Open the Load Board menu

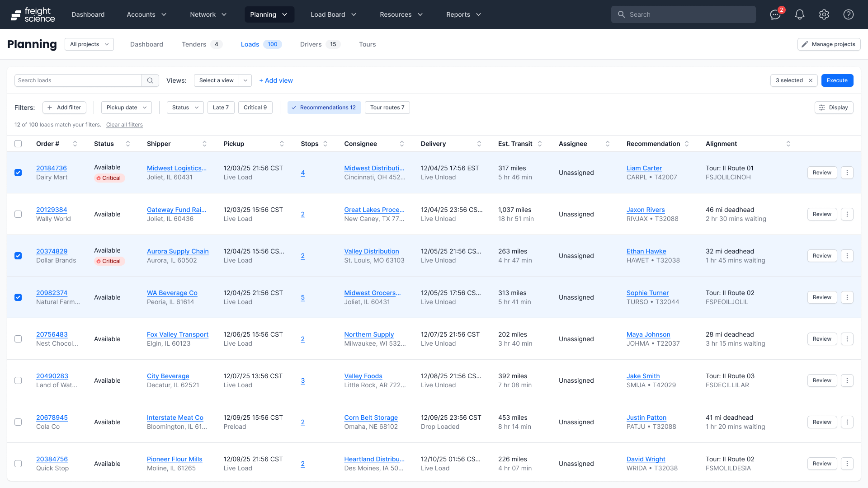click(333, 14)
